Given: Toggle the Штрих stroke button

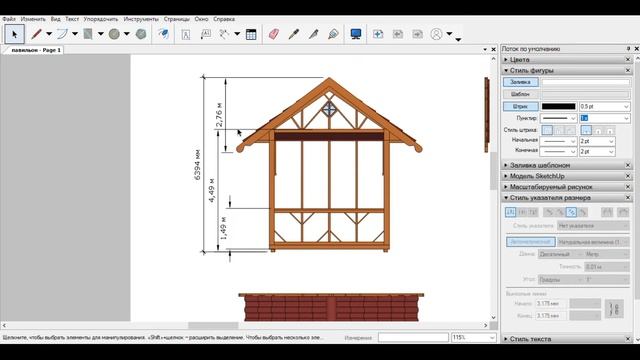Looking at the screenshot, I should [520, 107].
